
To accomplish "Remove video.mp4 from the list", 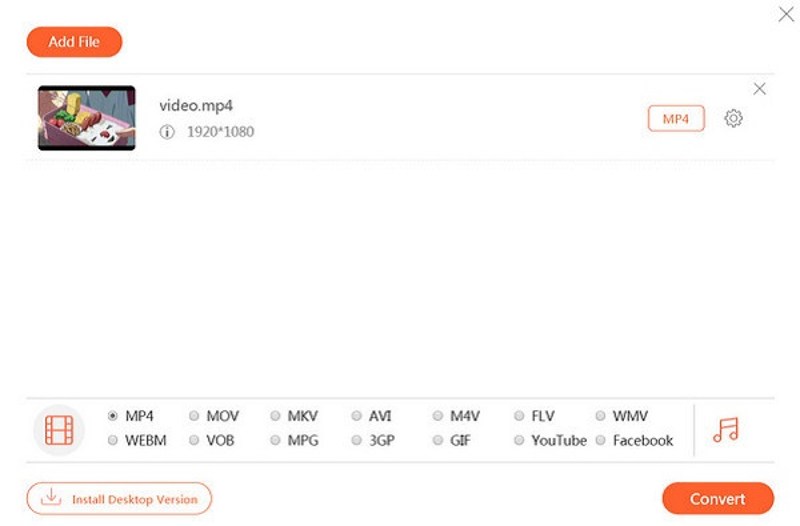I will [x=759, y=89].
